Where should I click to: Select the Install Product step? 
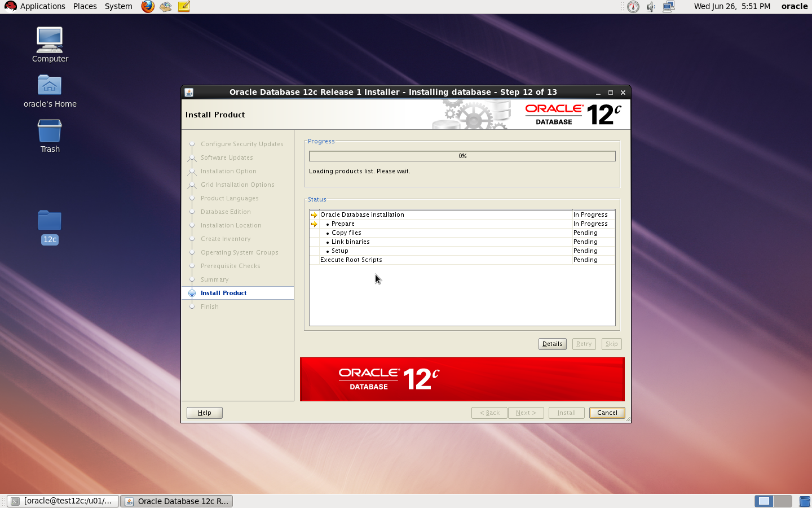(x=223, y=293)
